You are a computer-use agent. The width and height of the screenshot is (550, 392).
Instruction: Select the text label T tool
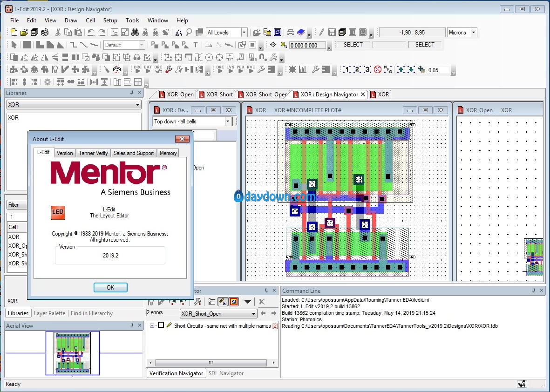196,45
